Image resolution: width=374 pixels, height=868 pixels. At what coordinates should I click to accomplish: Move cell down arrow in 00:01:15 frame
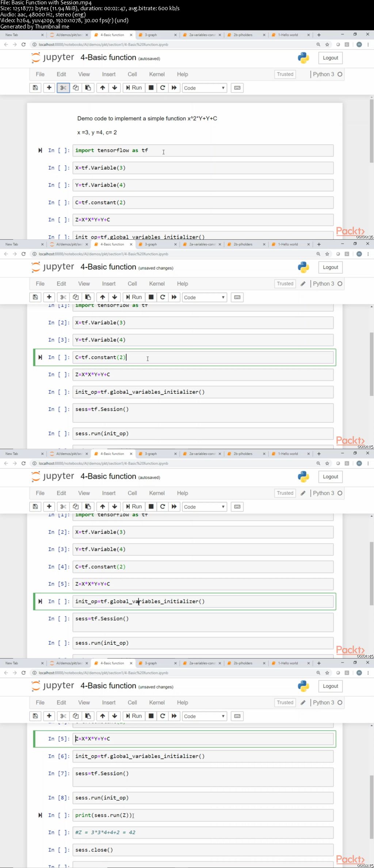coord(115,297)
